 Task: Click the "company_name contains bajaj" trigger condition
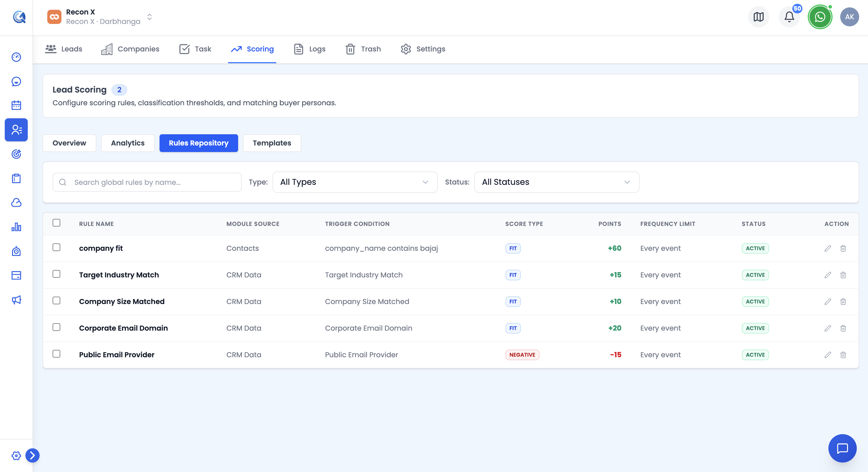381,248
